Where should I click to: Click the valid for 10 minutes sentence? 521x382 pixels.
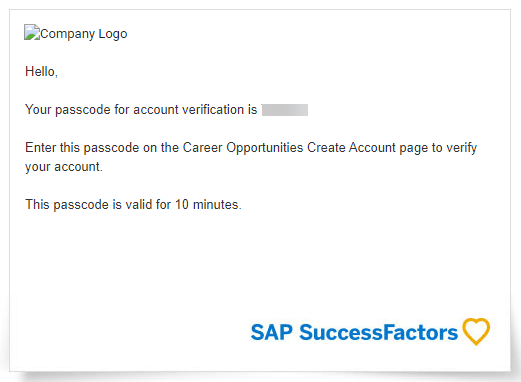pyautogui.click(x=133, y=205)
